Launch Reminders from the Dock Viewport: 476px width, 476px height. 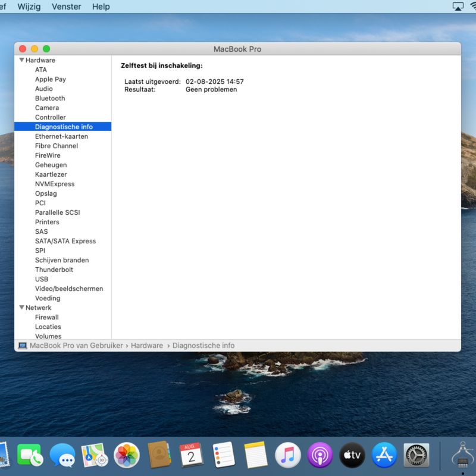pos(224,455)
